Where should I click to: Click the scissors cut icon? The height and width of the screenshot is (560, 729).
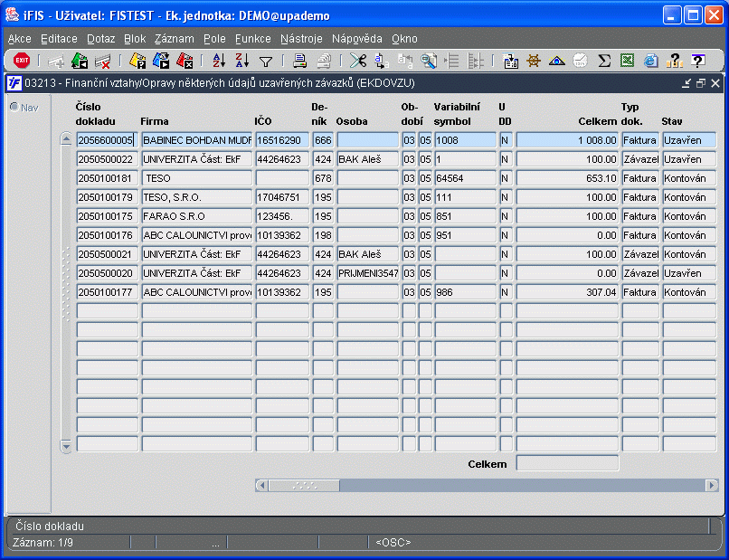(358, 61)
